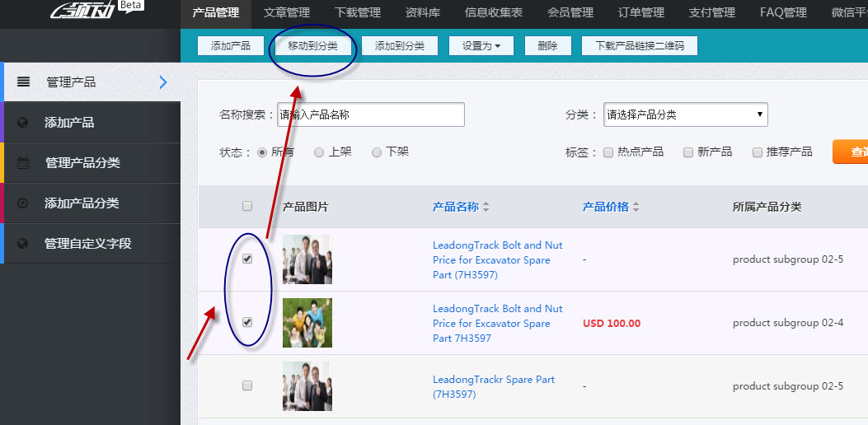868x425 pixels.
Task: Click the compass icon beside 添加产品分类
Action: (x=23, y=203)
